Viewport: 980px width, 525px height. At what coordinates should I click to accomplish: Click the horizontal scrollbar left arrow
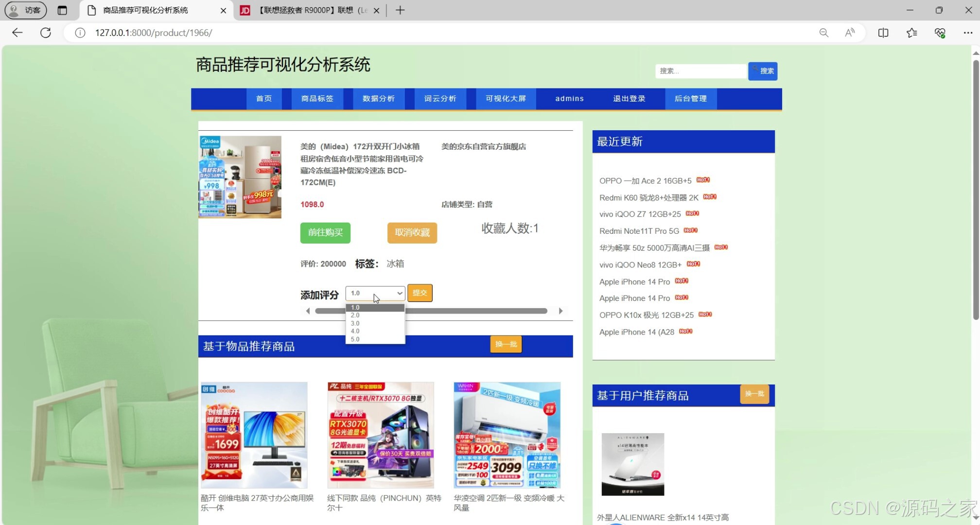[308, 311]
